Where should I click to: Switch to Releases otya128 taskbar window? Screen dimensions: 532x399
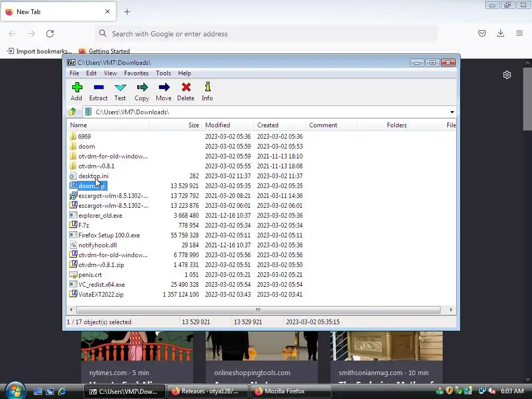pos(207,391)
